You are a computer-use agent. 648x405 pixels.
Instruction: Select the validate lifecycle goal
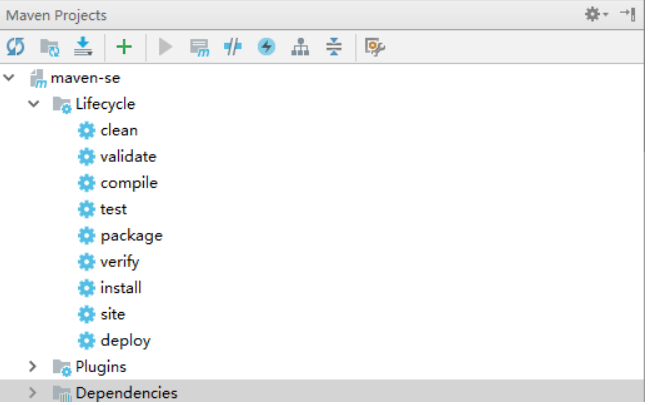pos(129,157)
